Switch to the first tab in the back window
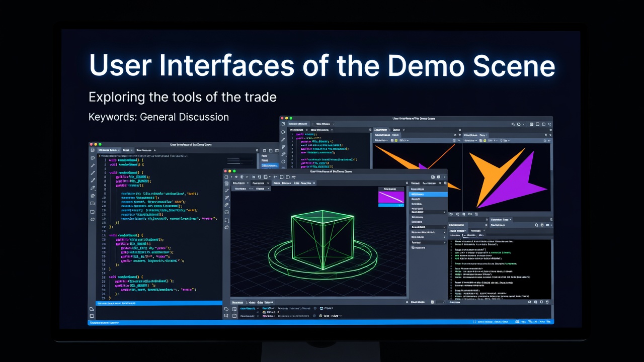 [298, 124]
